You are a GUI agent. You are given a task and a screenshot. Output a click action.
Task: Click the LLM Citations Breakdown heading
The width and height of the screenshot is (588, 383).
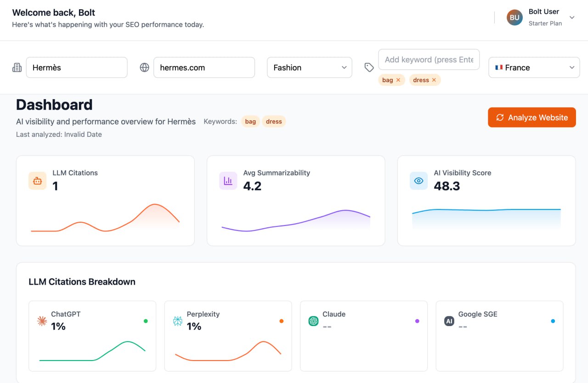pyautogui.click(x=82, y=282)
